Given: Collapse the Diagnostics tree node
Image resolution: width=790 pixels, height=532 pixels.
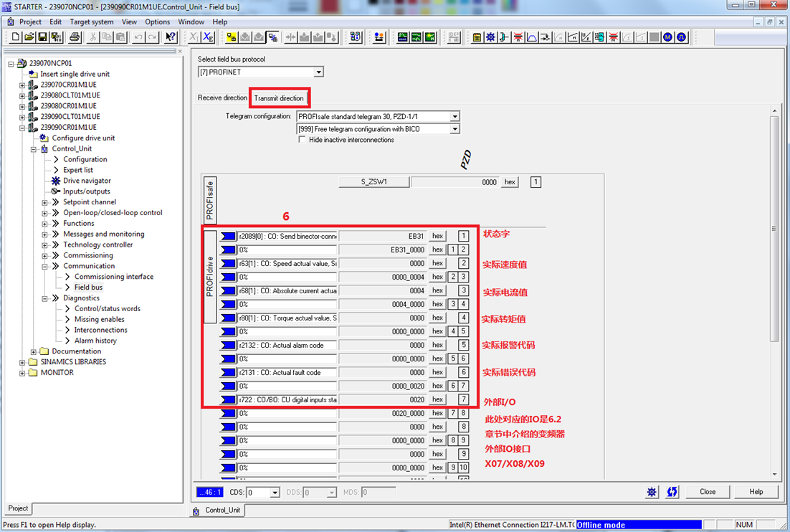Looking at the screenshot, I should point(44,298).
